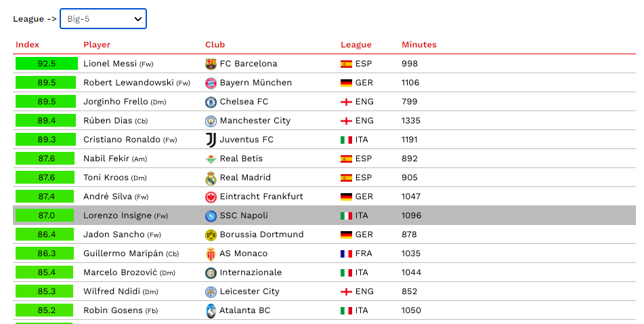Click the Club column header
The image size is (644, 324).
coord(215,45)
